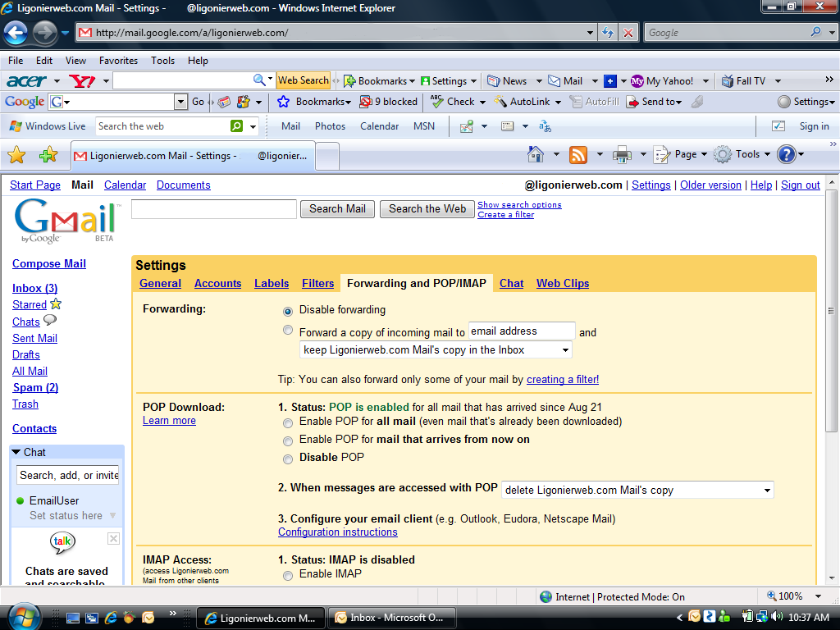
Task: Switch to the Accounts settings tab
Action: tap(217, 283)
